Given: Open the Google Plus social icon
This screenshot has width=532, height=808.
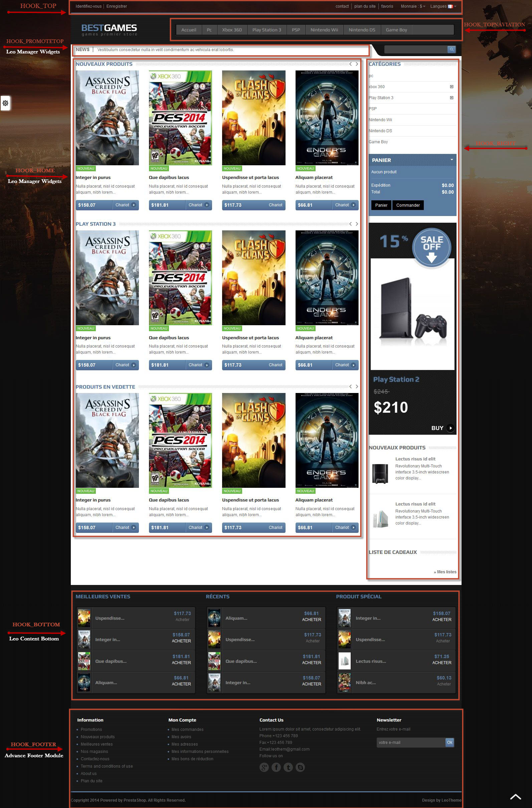Looking at the screenshot, I should 264,767.
